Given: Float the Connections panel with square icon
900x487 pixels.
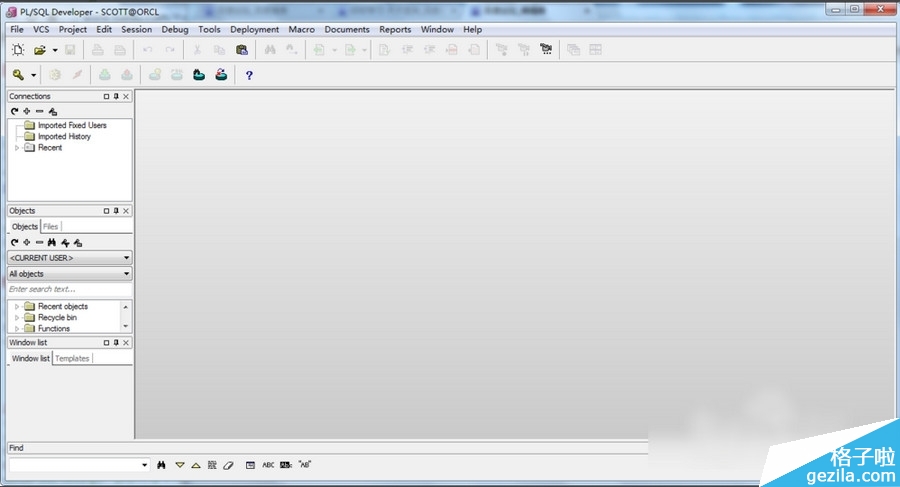Looking at the screenshot, I should coord(106,96).
